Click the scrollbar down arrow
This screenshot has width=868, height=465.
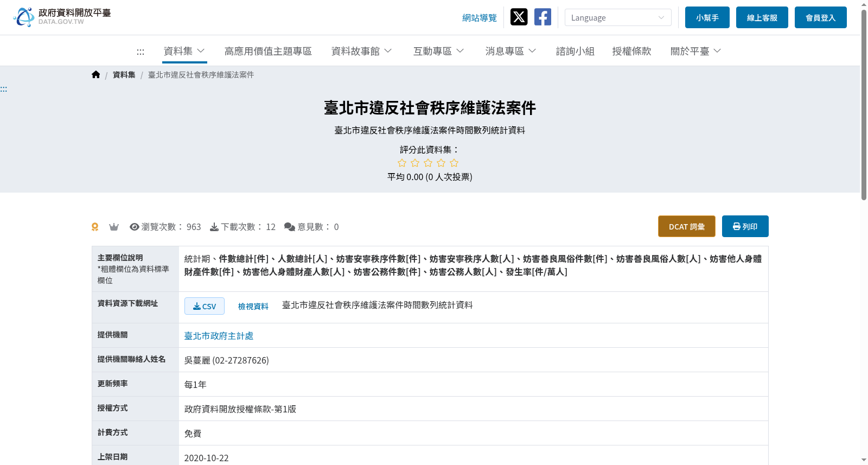coord(864,460)
